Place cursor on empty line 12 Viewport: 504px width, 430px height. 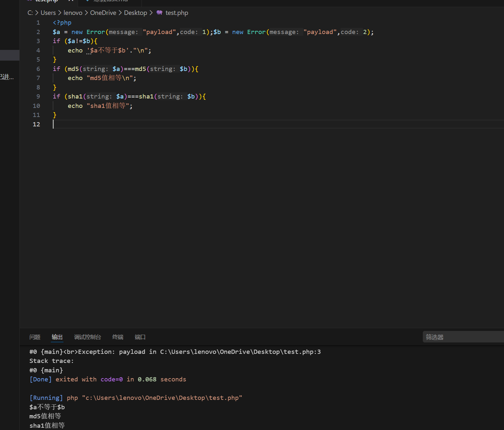[278, 124]
